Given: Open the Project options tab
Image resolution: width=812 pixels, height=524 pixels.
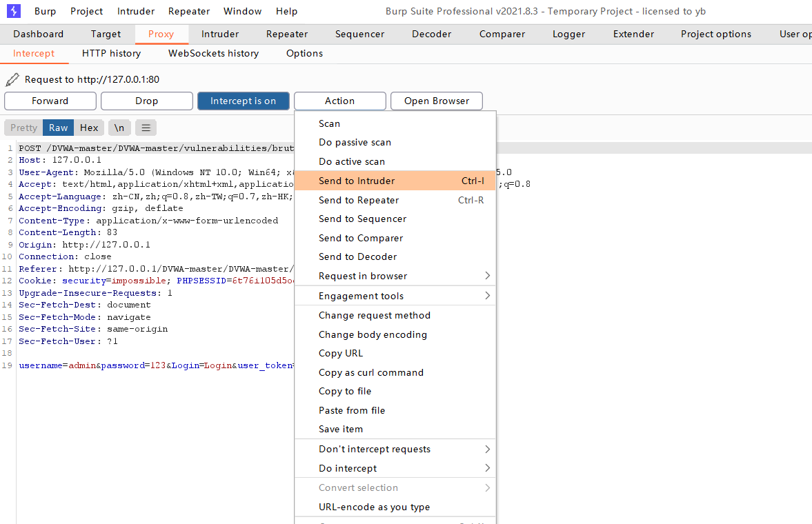Looking at the screenshot, I should 716,34.
